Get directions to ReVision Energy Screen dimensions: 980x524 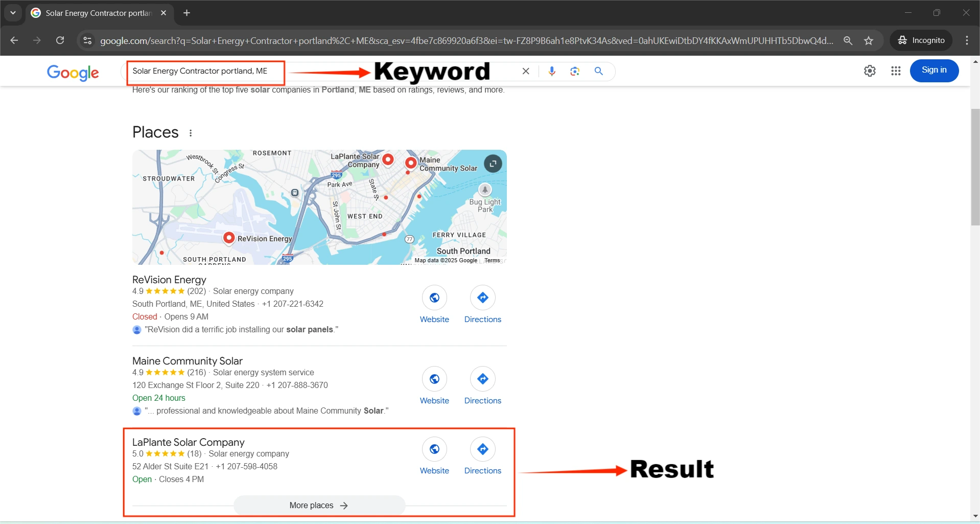483,305
